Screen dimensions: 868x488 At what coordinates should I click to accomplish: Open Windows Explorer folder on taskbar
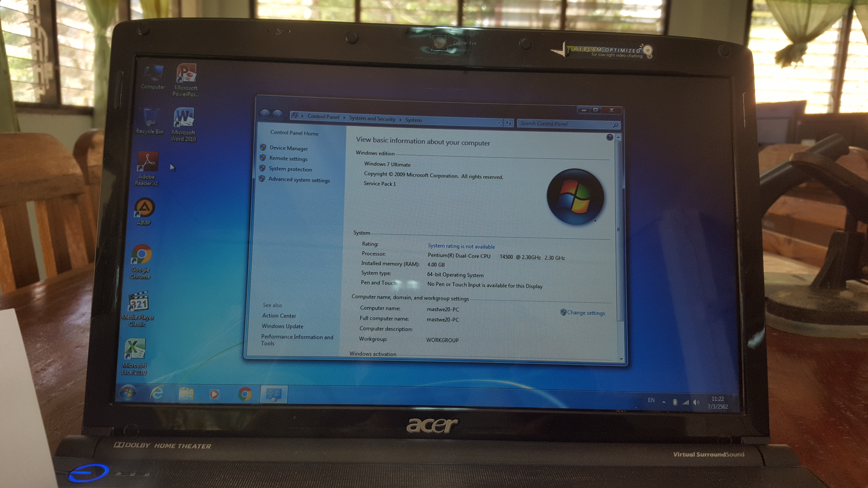pyautogui.click(x=186, y=393)
